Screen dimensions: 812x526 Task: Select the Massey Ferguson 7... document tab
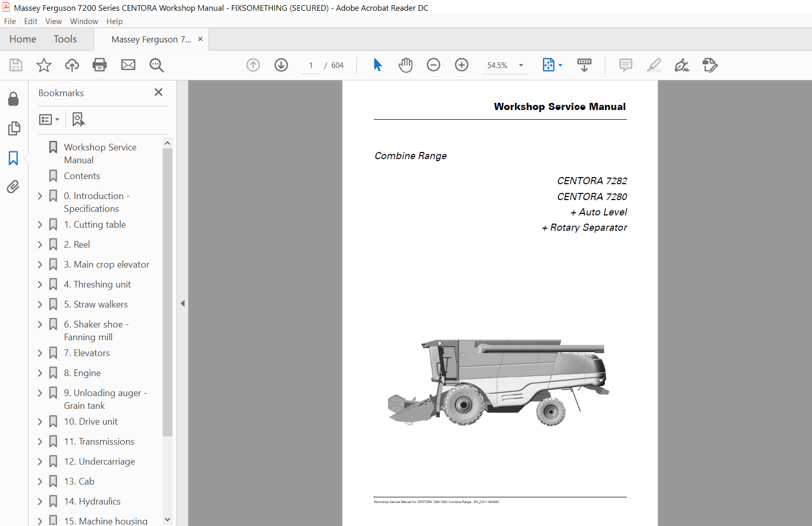151,39
